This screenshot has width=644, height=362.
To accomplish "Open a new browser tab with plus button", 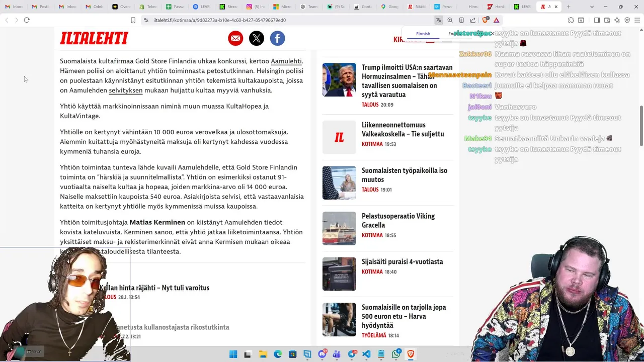I will pos(569,7).
